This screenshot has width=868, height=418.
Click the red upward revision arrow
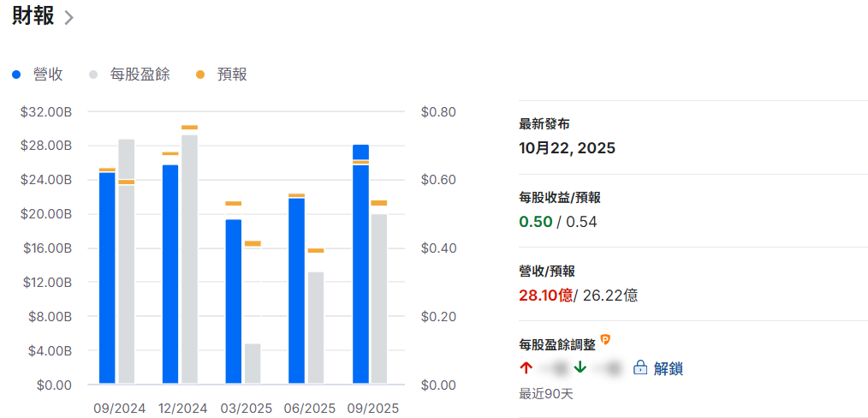526,368
